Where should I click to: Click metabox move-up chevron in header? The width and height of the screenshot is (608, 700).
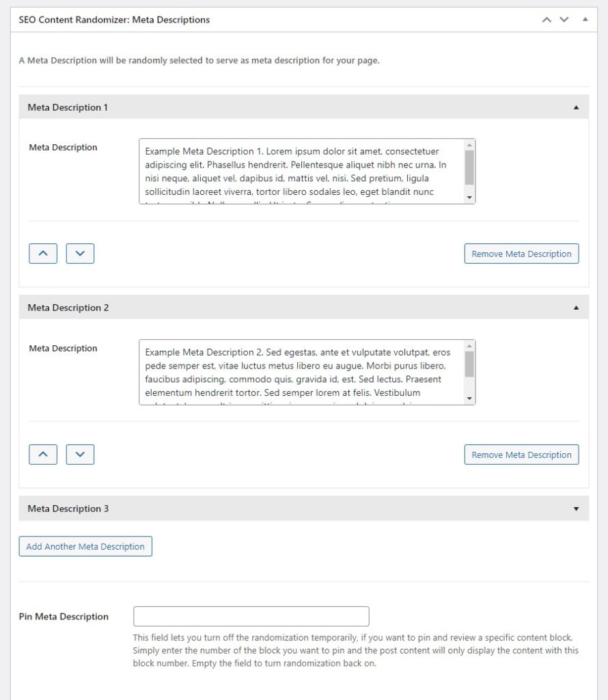pos(546,20)
